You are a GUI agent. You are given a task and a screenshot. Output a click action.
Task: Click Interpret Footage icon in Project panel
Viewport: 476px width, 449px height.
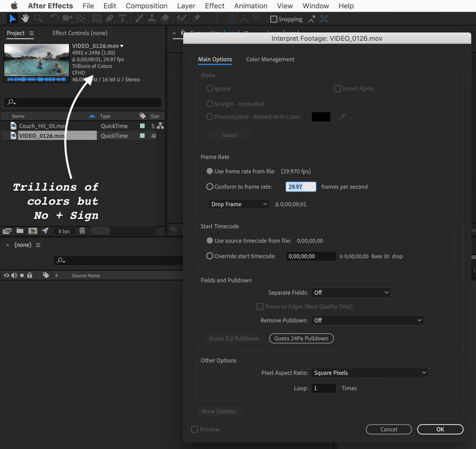tap(7, 231)
